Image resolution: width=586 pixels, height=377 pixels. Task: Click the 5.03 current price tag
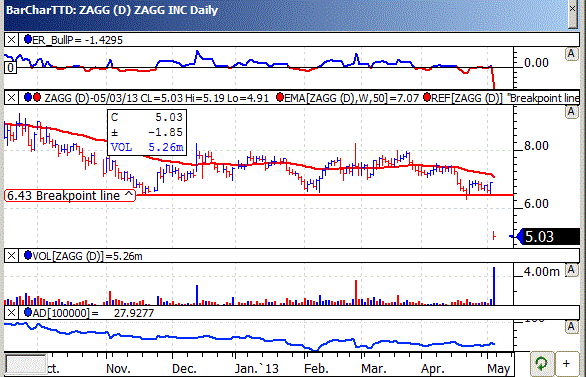coord(548,237)
